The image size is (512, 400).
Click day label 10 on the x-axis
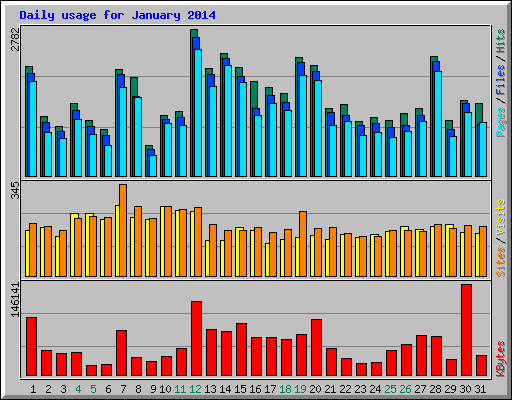tap(165, 389)
